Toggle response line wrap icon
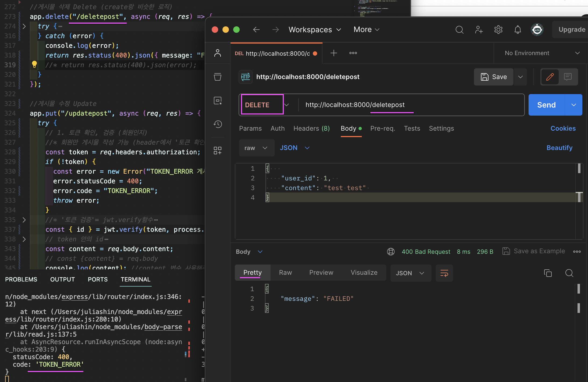This screenshot has width=588, height=382. click(x=444, y=273)
